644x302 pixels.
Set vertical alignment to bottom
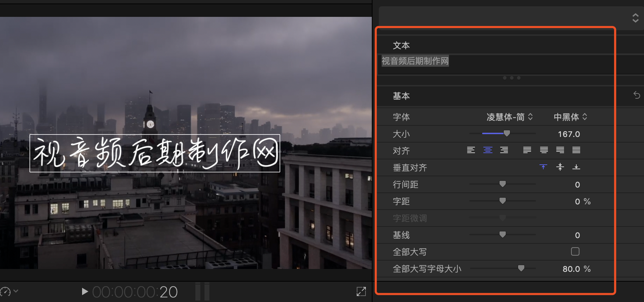[576, 167]
